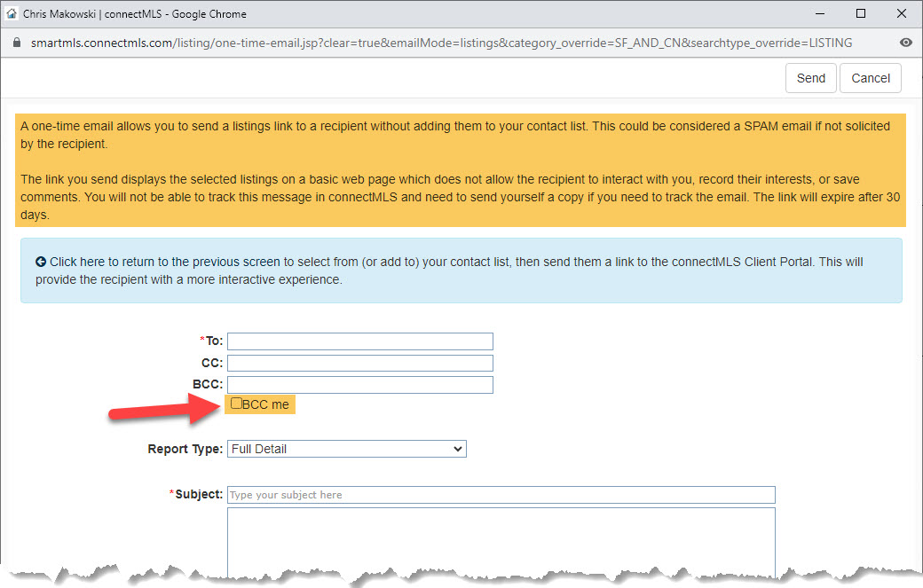Click the Cancel button
Image resolution: width=923 pixels, height=588 pixels.
870,78
